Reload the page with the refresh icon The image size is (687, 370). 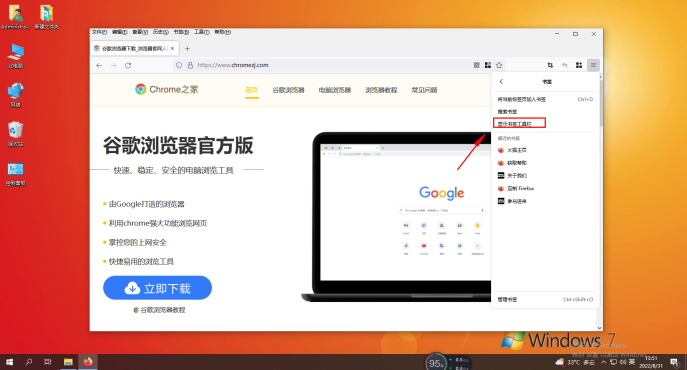point(128,65)
